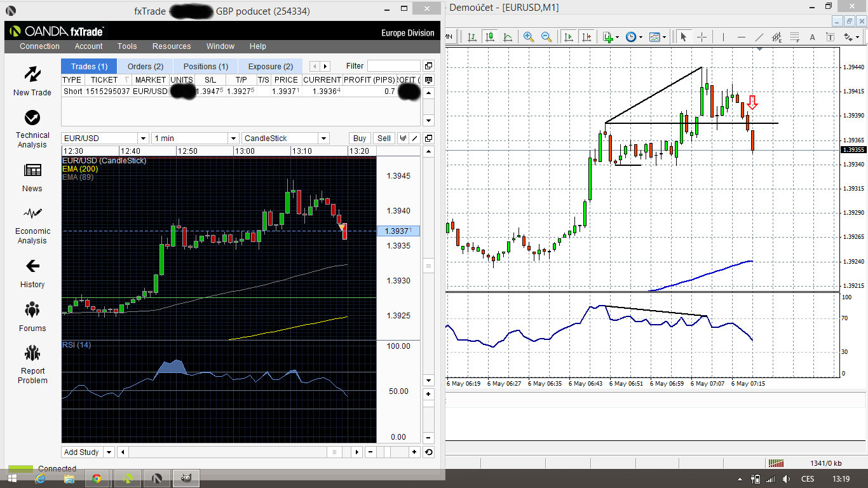Open Chrome from the Windows taskbar
Viewport: 868px width, 488px height.
coord(97,478)
